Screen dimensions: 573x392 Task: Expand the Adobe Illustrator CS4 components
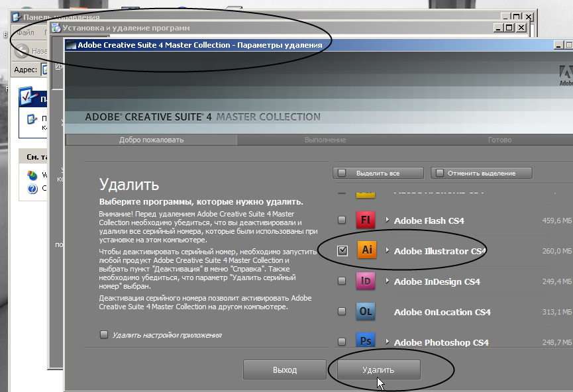(387, 250)
